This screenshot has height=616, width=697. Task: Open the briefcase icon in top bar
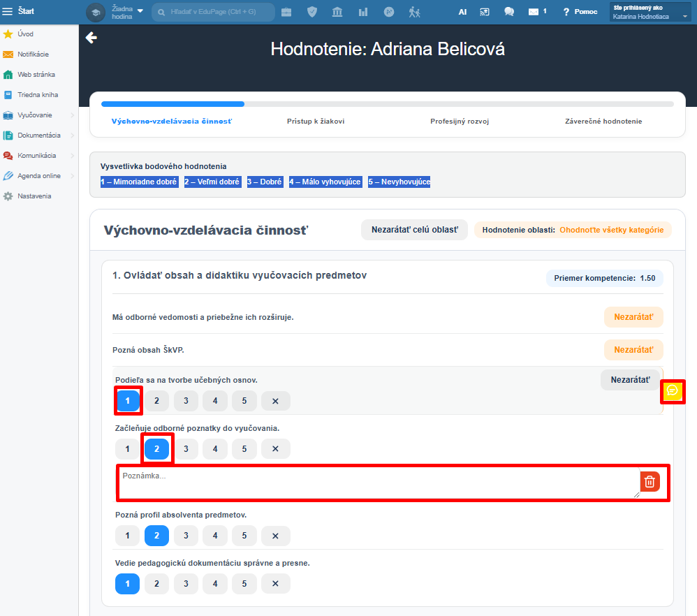point(286,12)
